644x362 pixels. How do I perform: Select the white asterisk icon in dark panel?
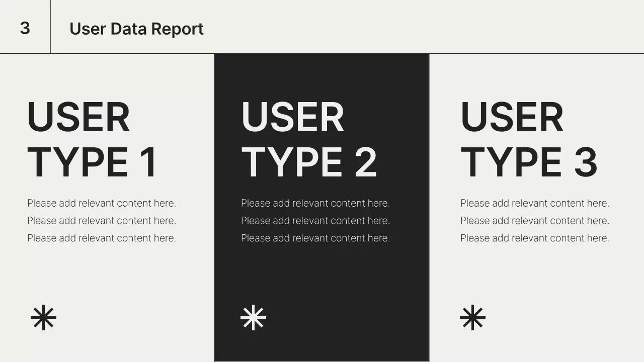pyautogui.click(x=253, y=318)
